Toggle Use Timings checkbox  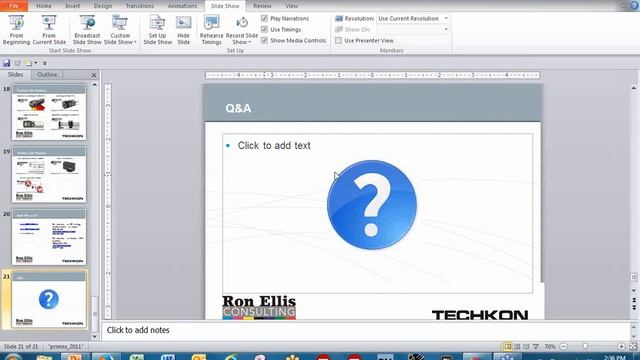coord(264,29)
